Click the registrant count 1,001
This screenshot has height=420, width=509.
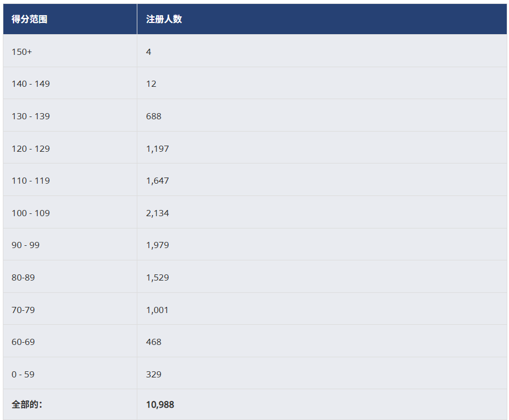158,310
